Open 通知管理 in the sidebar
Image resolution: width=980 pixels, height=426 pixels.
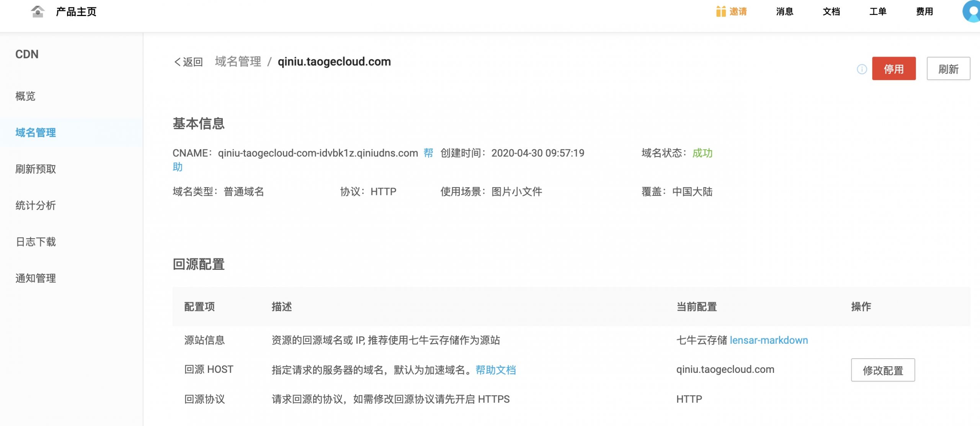(x=36, y=278)
